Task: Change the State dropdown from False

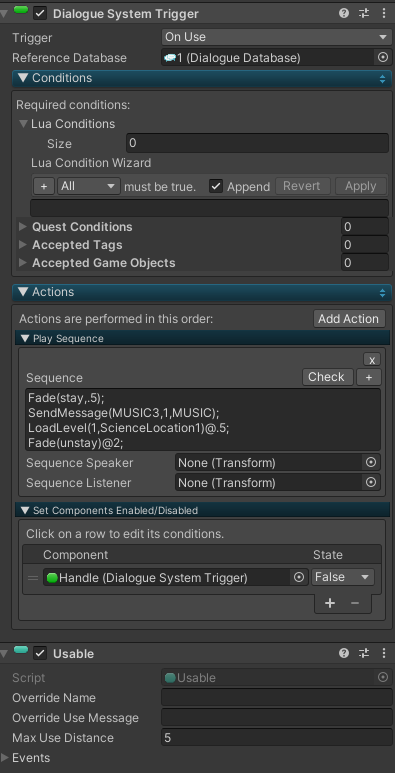Action: click(343, 577)
